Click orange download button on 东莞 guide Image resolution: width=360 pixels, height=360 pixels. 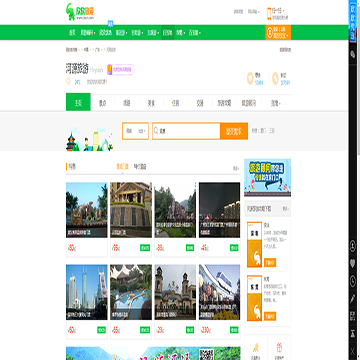[270, 316]
